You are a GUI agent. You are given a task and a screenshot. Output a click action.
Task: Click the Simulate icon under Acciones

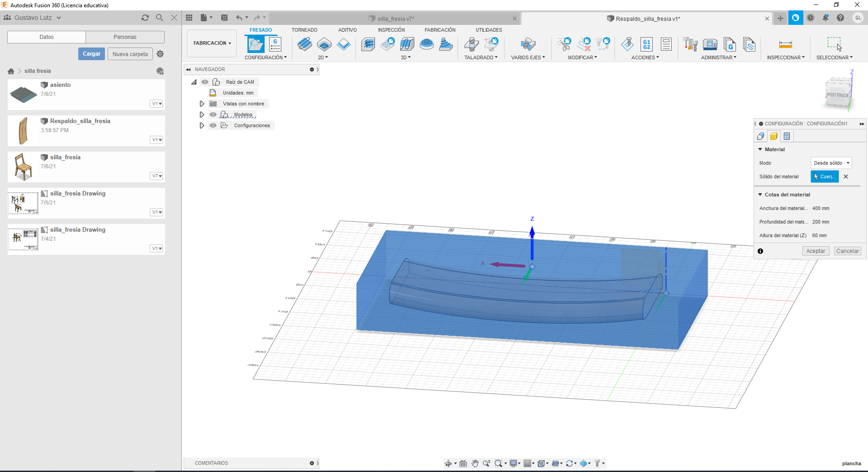(627, 44)
